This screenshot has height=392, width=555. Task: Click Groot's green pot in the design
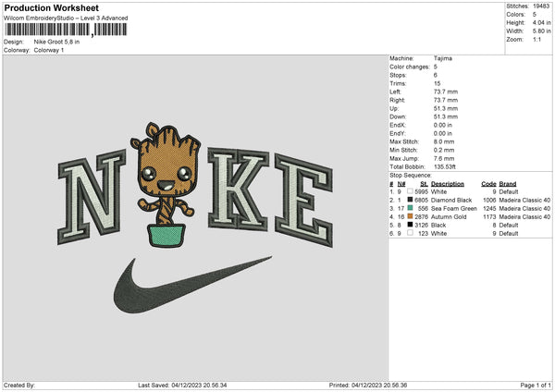166,236
